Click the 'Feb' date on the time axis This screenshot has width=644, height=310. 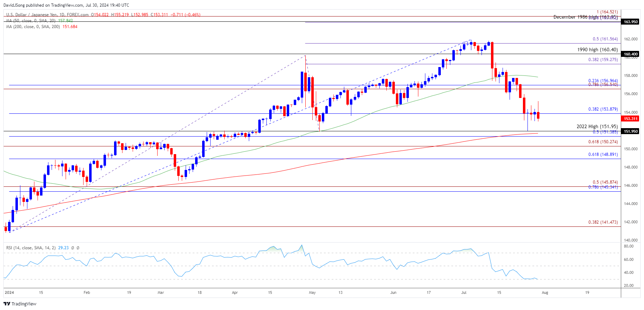tap(87, 292)
